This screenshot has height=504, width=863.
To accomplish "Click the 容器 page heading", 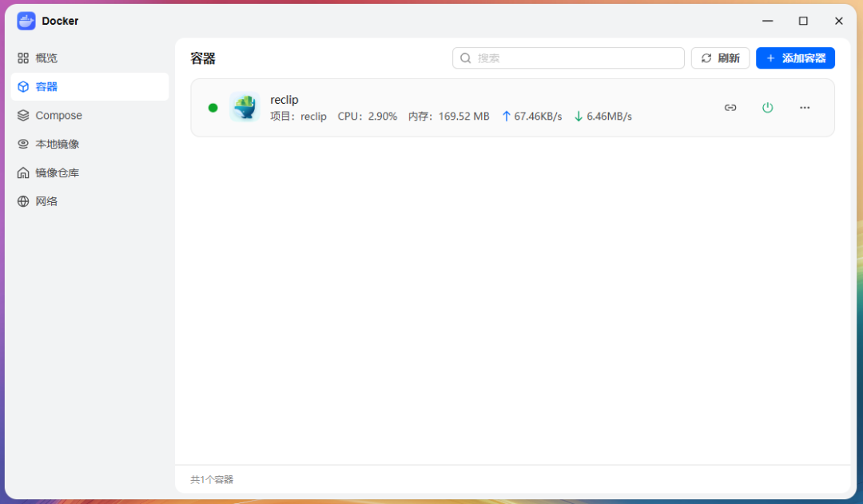I will [203, 58].
